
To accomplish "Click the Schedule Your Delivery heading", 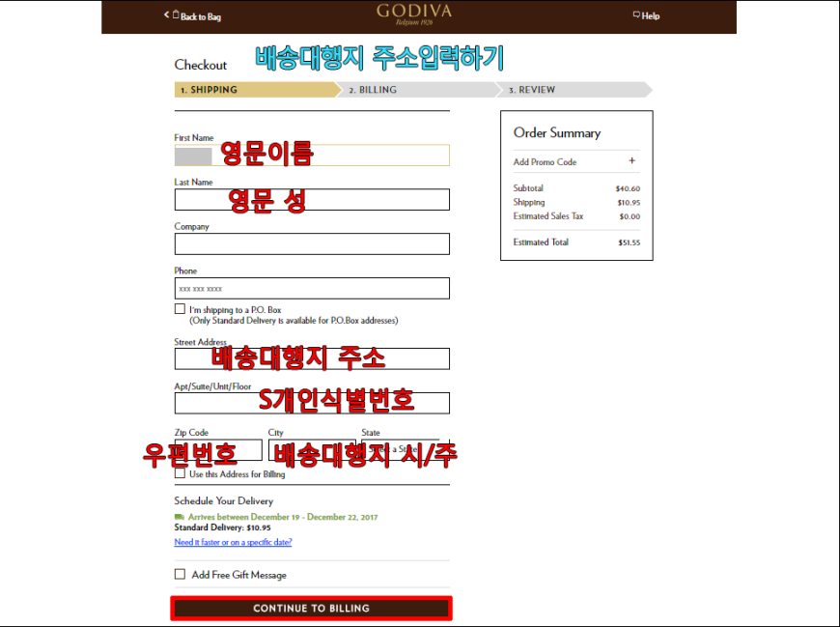I will pos(224,501).
